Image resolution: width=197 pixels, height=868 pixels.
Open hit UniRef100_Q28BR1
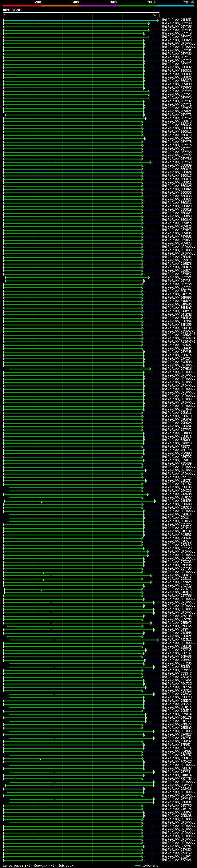point(177,636)
